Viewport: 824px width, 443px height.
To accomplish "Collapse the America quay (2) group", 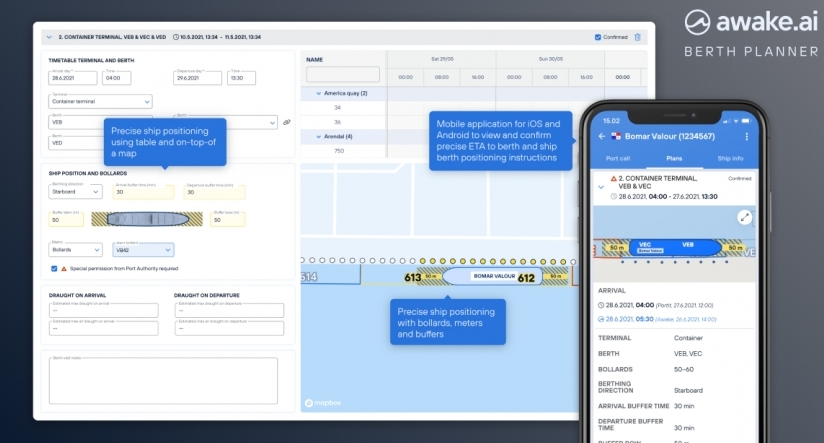I will (318, 94).
